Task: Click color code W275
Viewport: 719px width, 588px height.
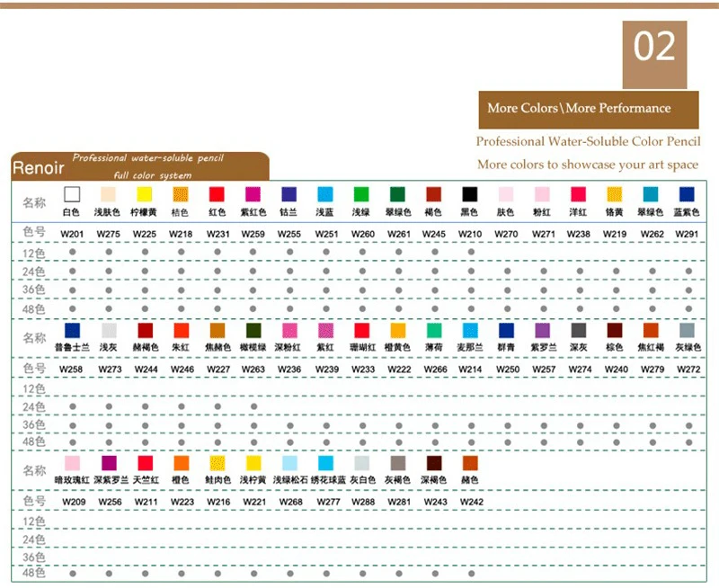Action: tap(108, 234)
